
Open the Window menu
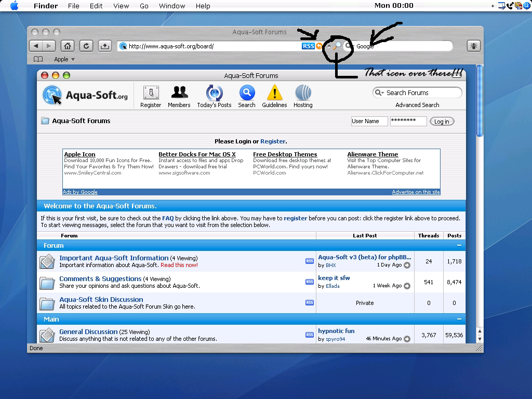172,6
